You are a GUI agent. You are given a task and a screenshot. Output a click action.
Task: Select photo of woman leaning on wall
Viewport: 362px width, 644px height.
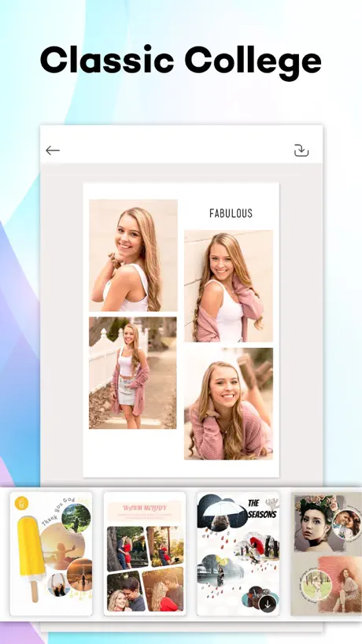pos(228,286)
